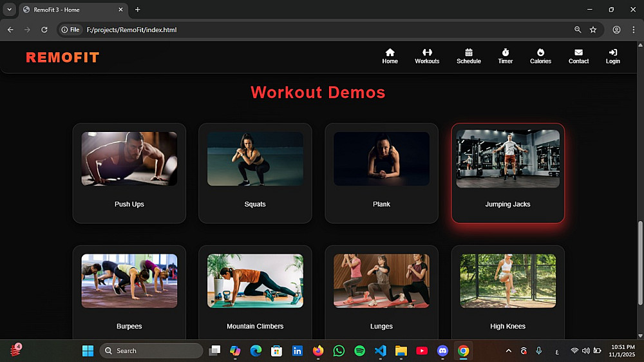
Task: Expand the tab search dropdown arrow
Action: tap(9, 10)
